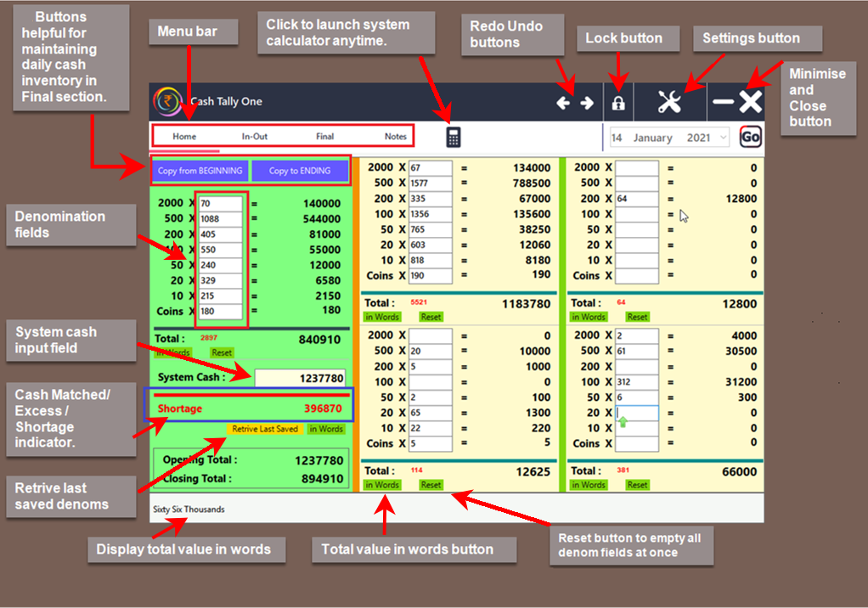868x608 pixels.
Task: Click Opening Total value 1237780
Action: point(318,460)
